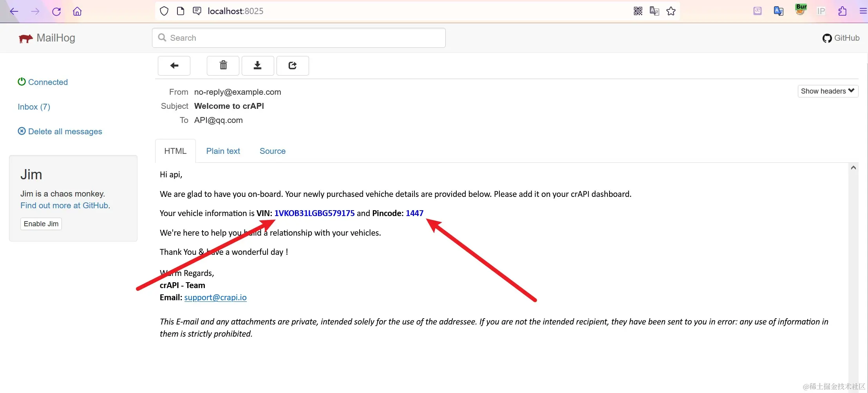Click the subject Welcome to crAPI
Image resolution: width=868 pixels, height=393 pixels.
(x=229, y=106)
